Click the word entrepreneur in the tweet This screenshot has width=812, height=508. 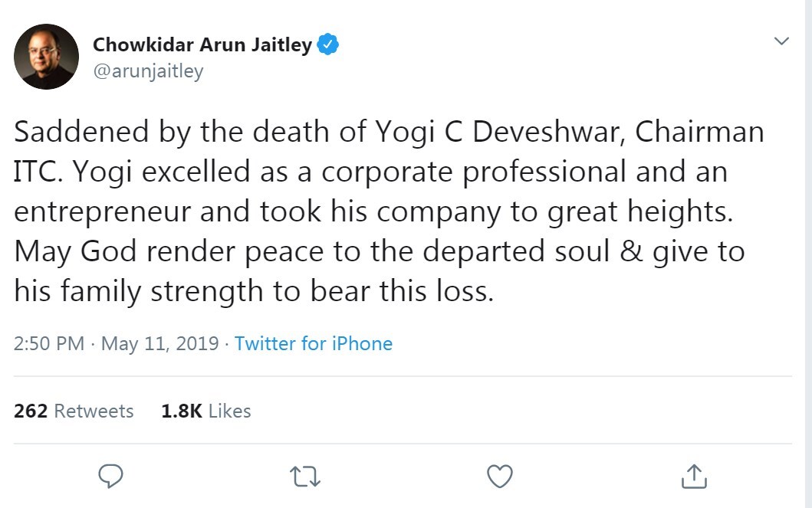point(103,211)
